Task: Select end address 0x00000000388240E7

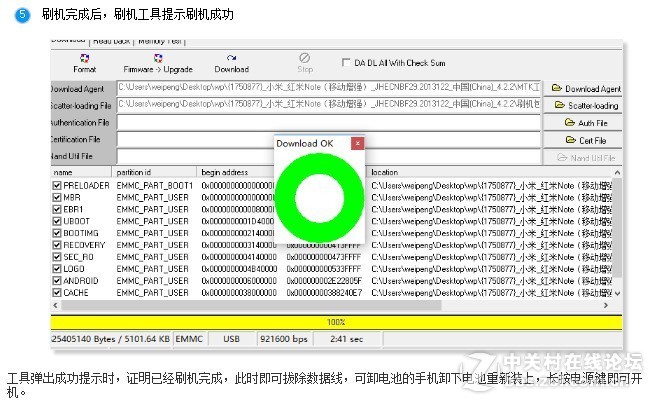Action: [325, 293]
